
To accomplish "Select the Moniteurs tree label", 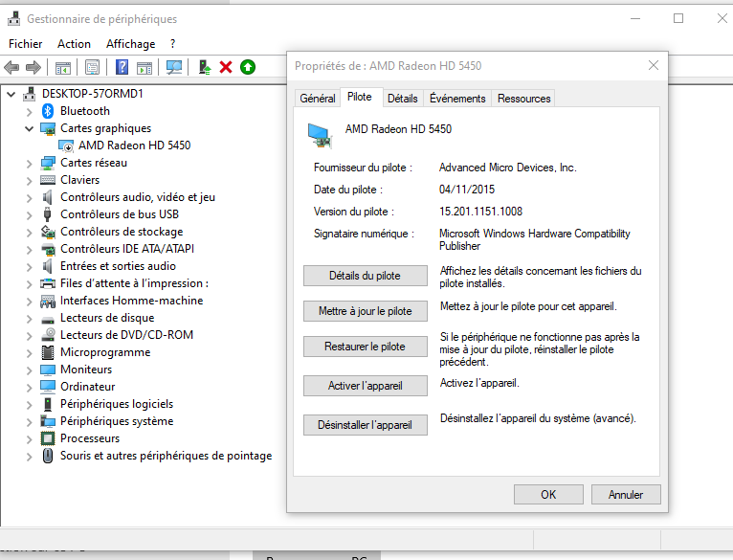I will (x=86, y=370).
